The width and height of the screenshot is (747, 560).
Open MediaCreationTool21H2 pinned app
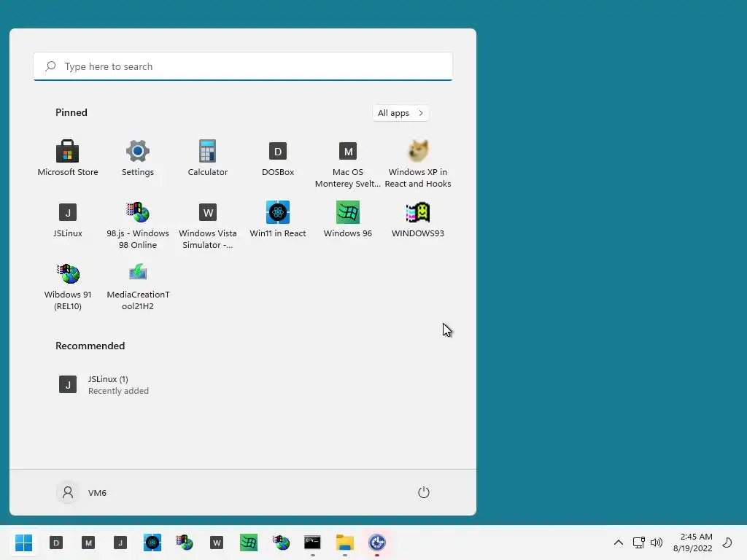pos(138,287)
